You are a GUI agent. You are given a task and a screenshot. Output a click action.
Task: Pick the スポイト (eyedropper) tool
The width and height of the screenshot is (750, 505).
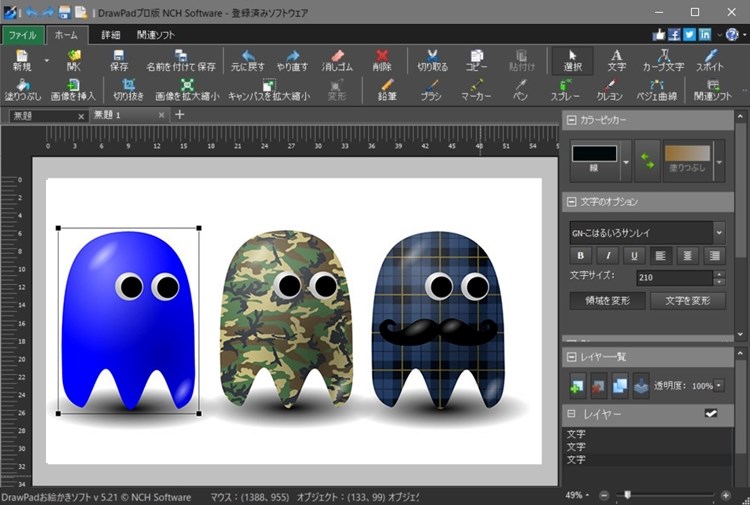(709, 60)
